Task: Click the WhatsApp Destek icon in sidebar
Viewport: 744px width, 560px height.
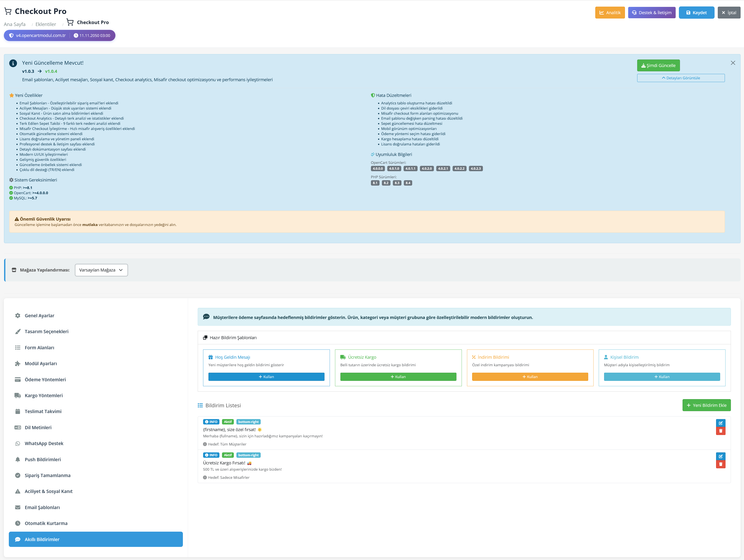Action: (17, 443)
